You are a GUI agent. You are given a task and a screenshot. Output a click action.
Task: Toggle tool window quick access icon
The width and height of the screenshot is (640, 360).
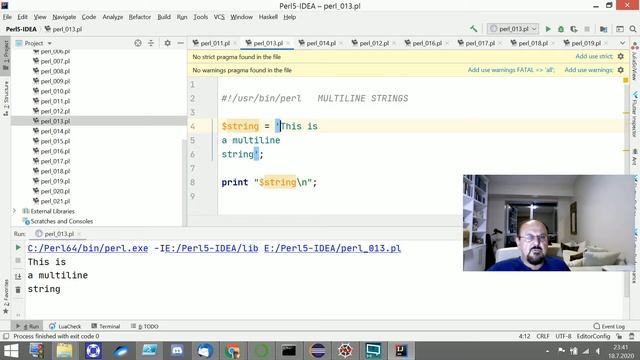6,336
